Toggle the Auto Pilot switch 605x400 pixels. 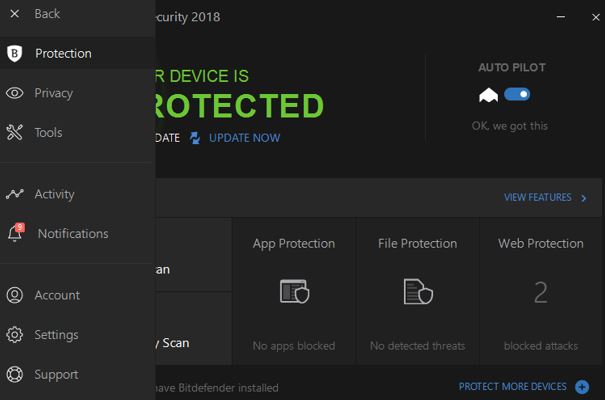click(517, 94)
